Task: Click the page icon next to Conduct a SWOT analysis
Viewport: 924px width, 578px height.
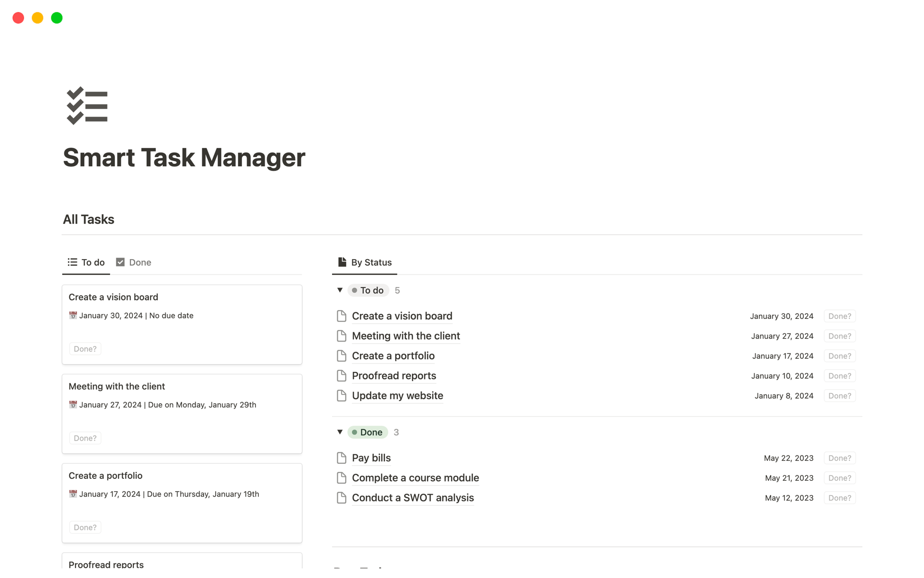Action: click(x=342, y=498)
